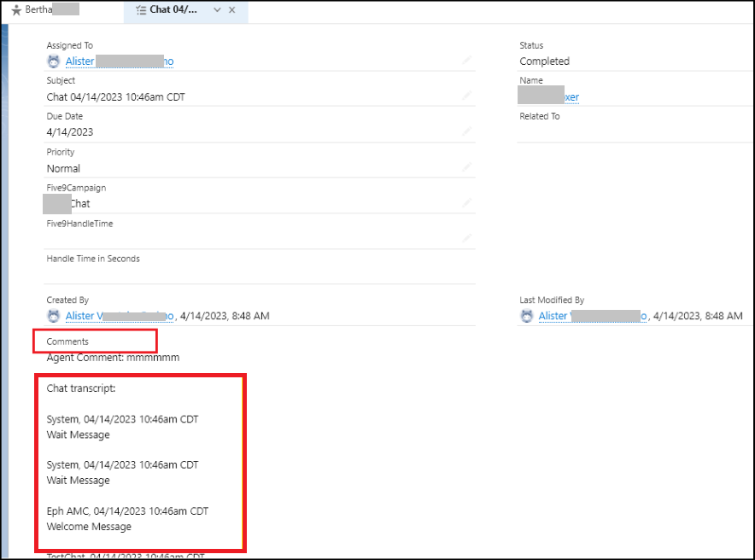This screenshot has height=560, width=755.
Task: Edit the Subject field pencil icon
Action: pyautogui.click(x=466, y=96)
